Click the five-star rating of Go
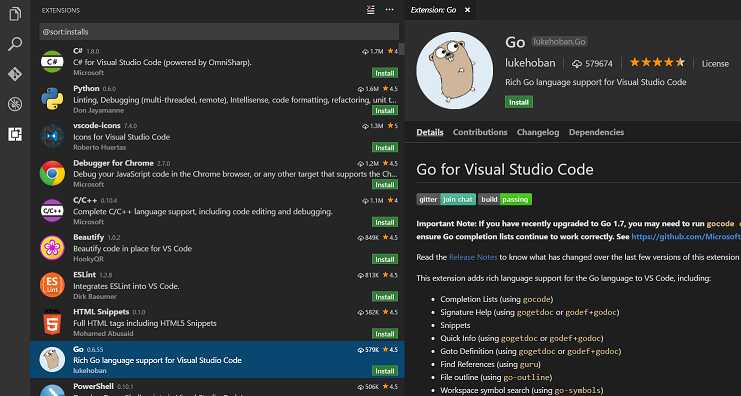Viewport: 741px width, 396px height. tap(657, 62)
